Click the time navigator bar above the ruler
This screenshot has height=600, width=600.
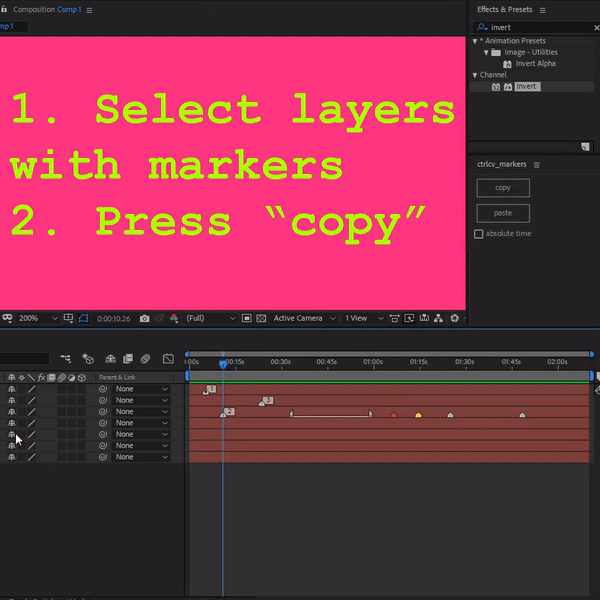[389, 354]
